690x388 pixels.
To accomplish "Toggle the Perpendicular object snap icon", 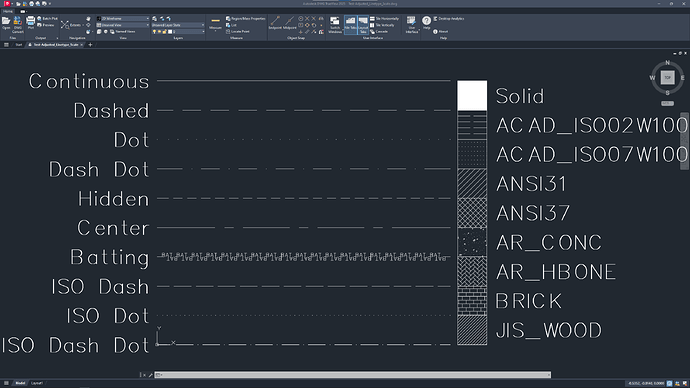I will (301, 32).
